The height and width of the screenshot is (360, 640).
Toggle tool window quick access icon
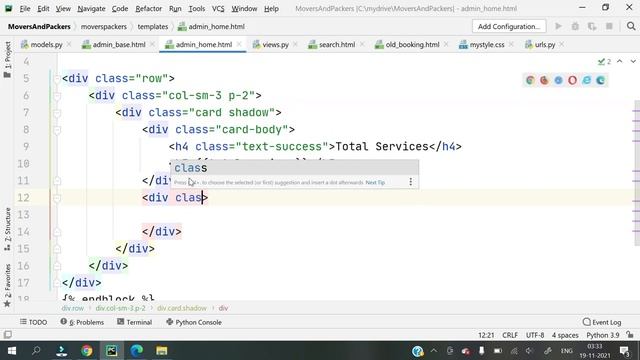(7, 335)
